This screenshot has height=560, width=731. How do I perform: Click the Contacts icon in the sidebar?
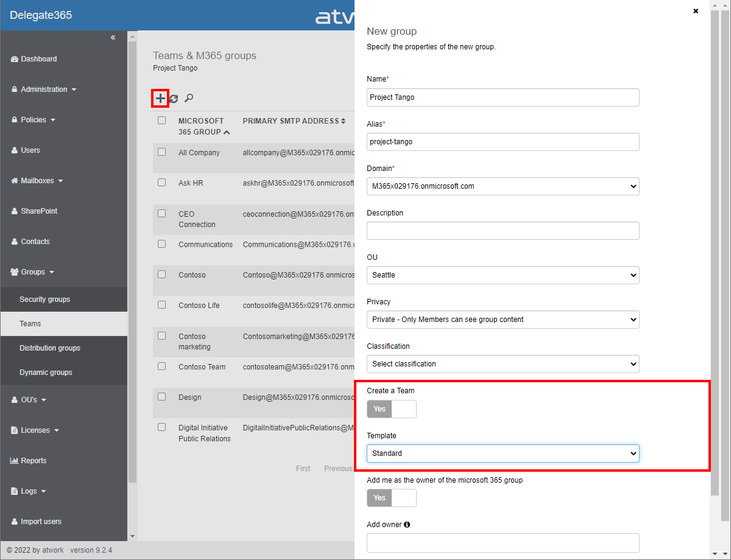click(x=15, y=242)
